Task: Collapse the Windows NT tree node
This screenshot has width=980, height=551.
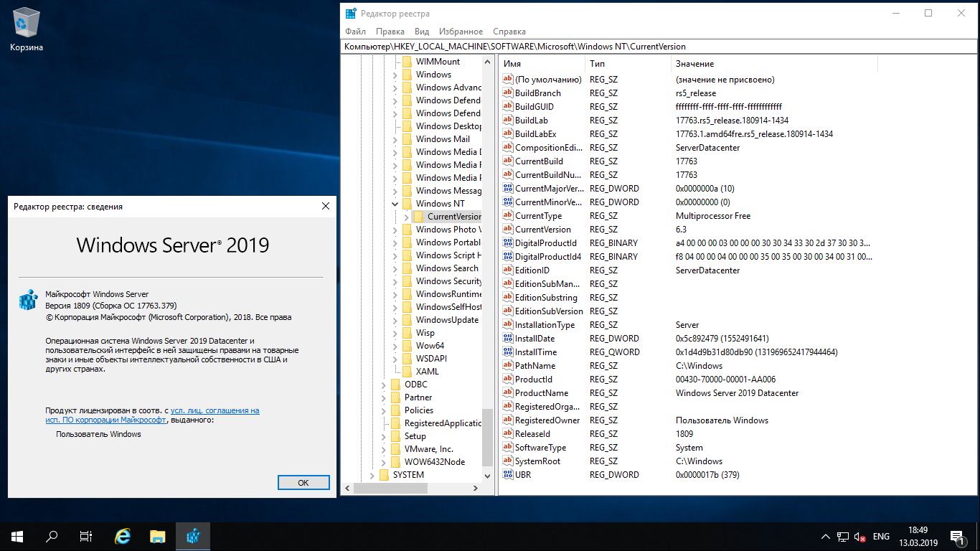Action: [395, 204]
